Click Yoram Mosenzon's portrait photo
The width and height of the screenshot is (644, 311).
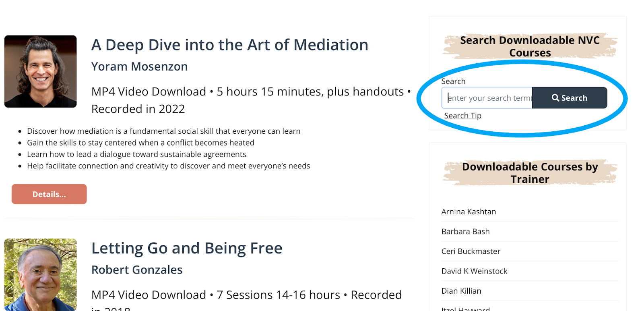[x=41, y=72]
